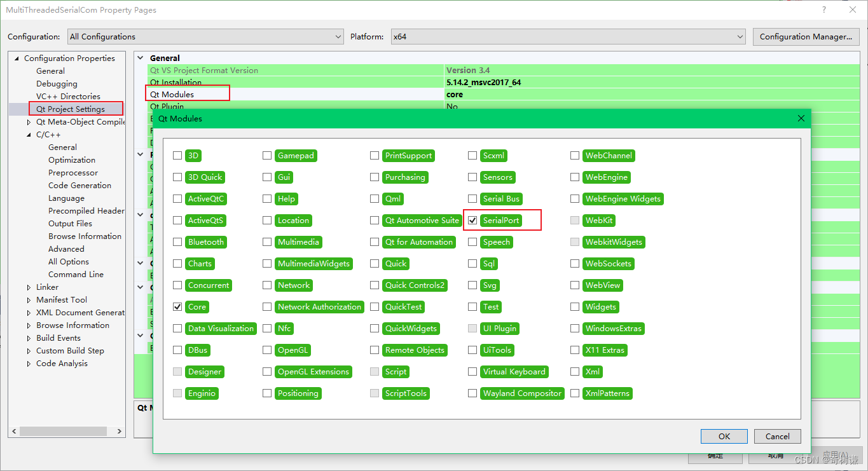868x471 pixels.
Task: Expand the Code Analysis node
Action: (29, 364)
